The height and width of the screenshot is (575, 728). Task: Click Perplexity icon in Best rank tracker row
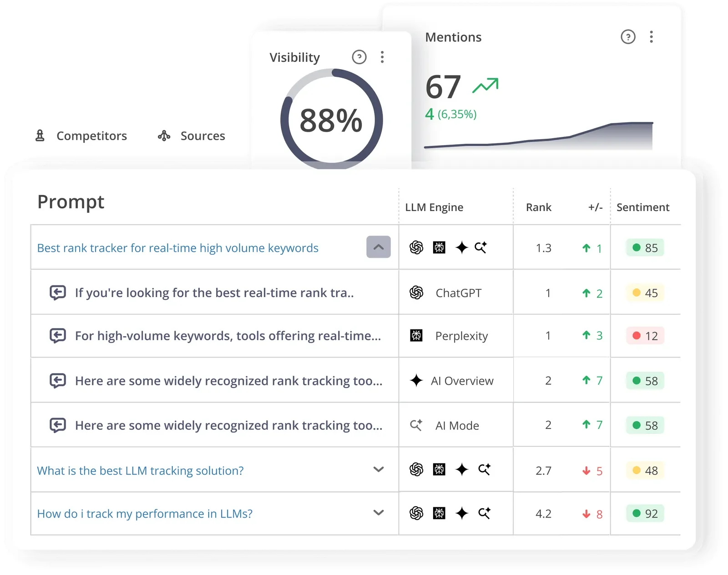click(439, 247)
